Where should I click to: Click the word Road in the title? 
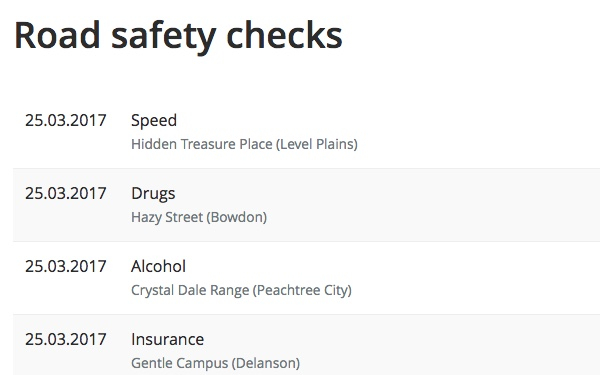57,35
